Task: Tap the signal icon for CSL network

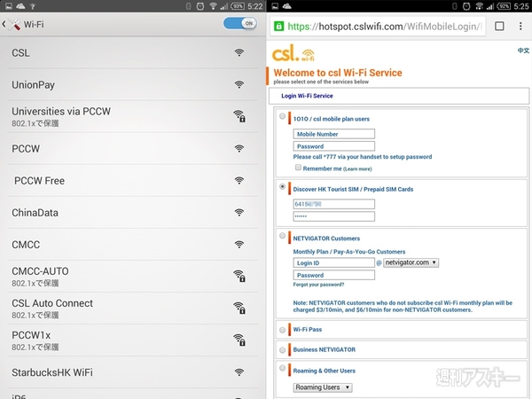Action: (239, 52)
